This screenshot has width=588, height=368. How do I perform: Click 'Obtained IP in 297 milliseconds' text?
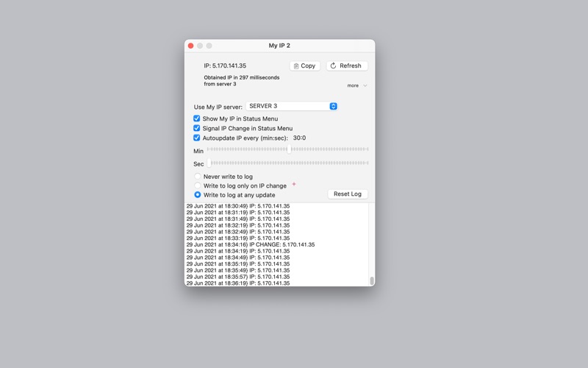(x=242, y=77)
